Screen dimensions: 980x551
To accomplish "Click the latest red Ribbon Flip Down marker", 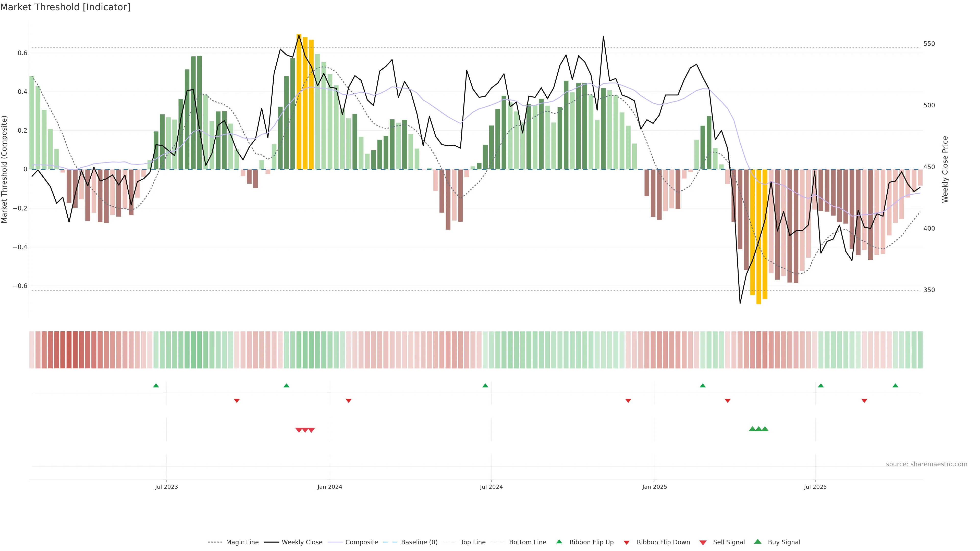I will (x=864, y=401).
